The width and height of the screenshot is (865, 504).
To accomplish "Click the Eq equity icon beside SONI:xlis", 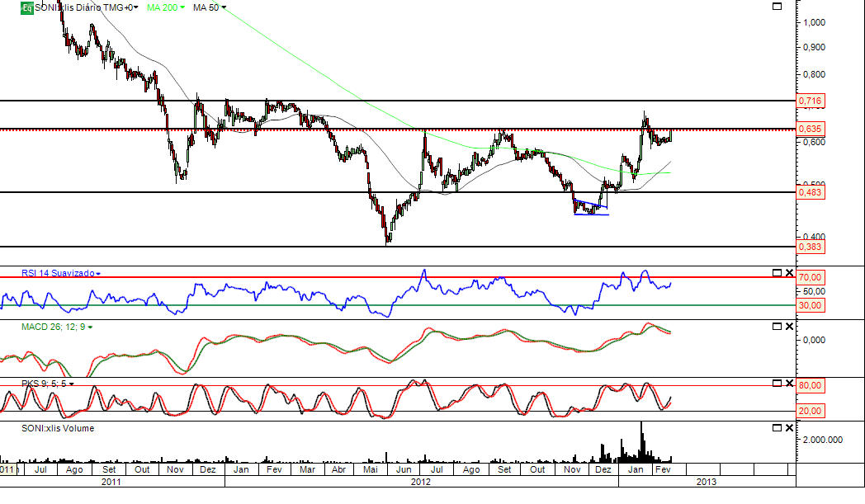I will coord(26,8).
